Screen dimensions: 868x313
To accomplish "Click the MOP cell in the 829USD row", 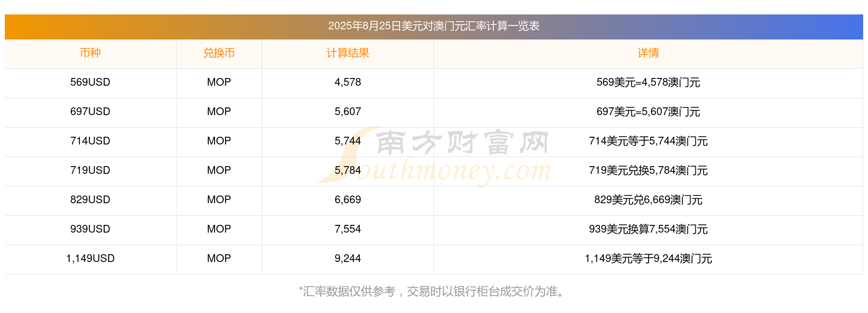I will coord(219,200).
